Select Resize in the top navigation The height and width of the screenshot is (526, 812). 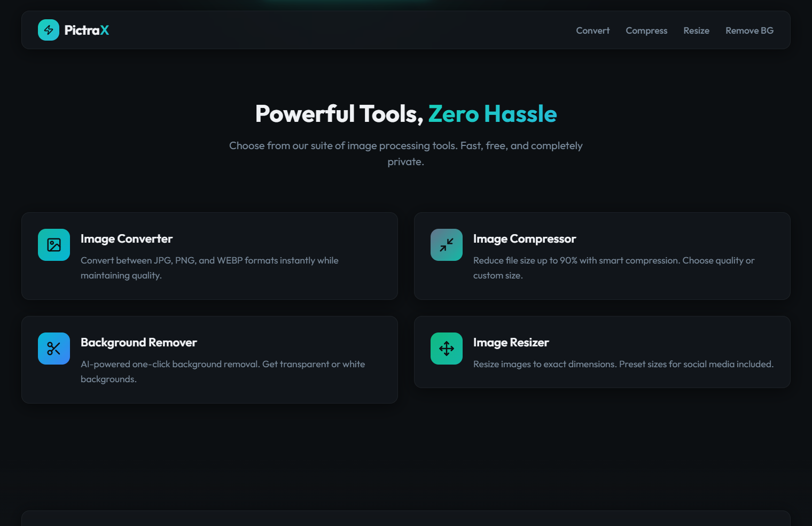click(696, 30)
